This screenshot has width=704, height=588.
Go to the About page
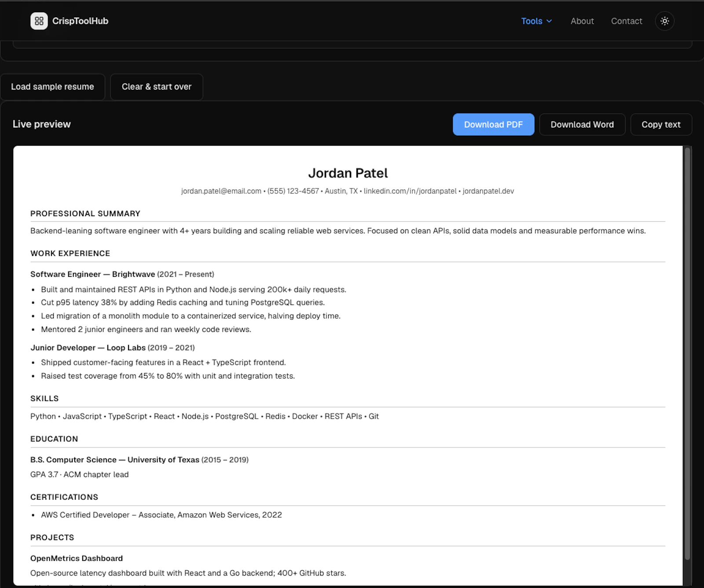pos(582,21)
